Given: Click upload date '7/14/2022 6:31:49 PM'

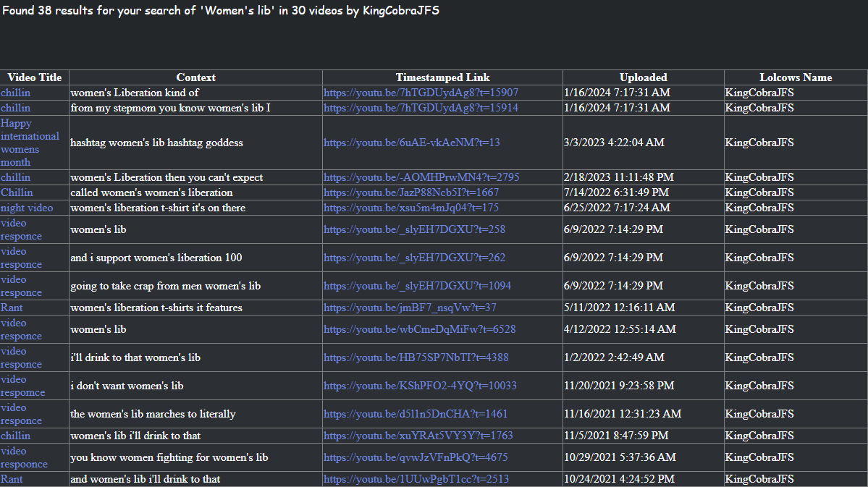Looking at the screenshot, I should [x=616, y=192].
